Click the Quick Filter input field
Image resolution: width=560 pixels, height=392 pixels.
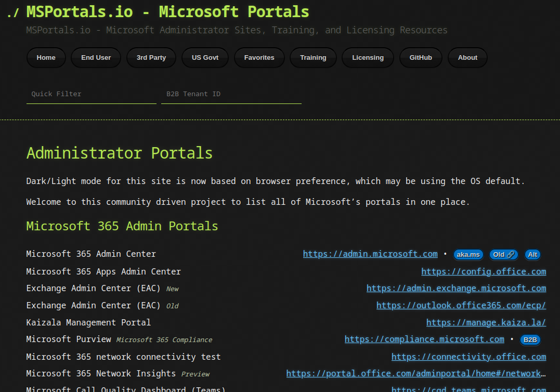pyautogui.click(x=92, y=94)
